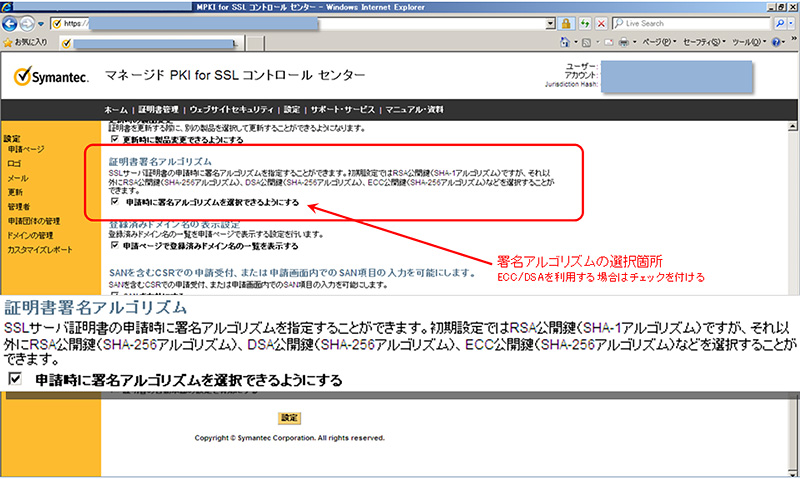Click the blue Live Search magnifier button
800x479 pixels.
[780, 23]
